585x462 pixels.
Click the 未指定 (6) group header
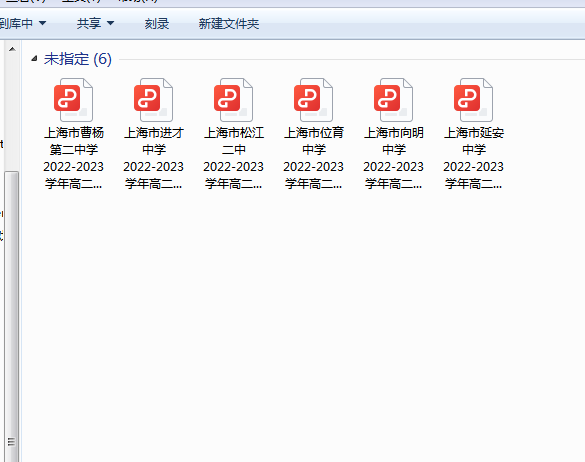pos(78,59)
